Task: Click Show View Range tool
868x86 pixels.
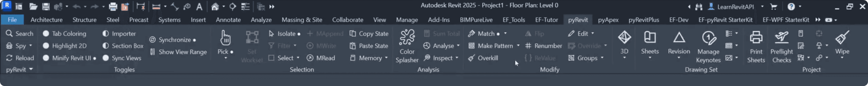Action: [x=178, y=52]
